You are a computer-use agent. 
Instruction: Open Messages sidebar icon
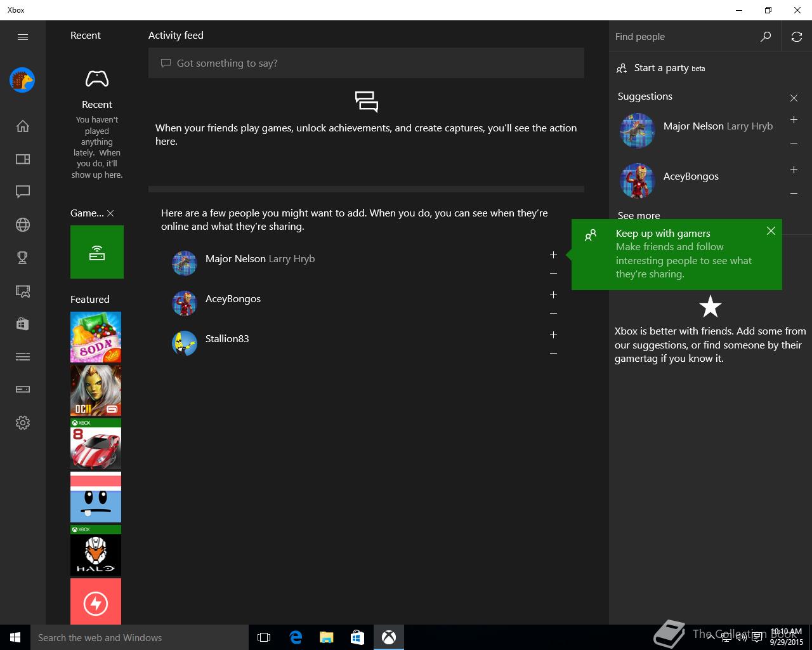23,192
